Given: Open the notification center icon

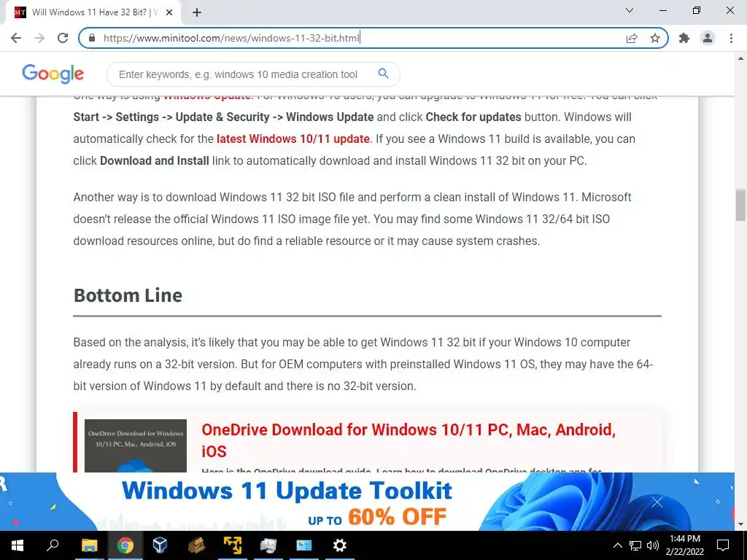Looking at the screenshot, I should pos(723,545).
